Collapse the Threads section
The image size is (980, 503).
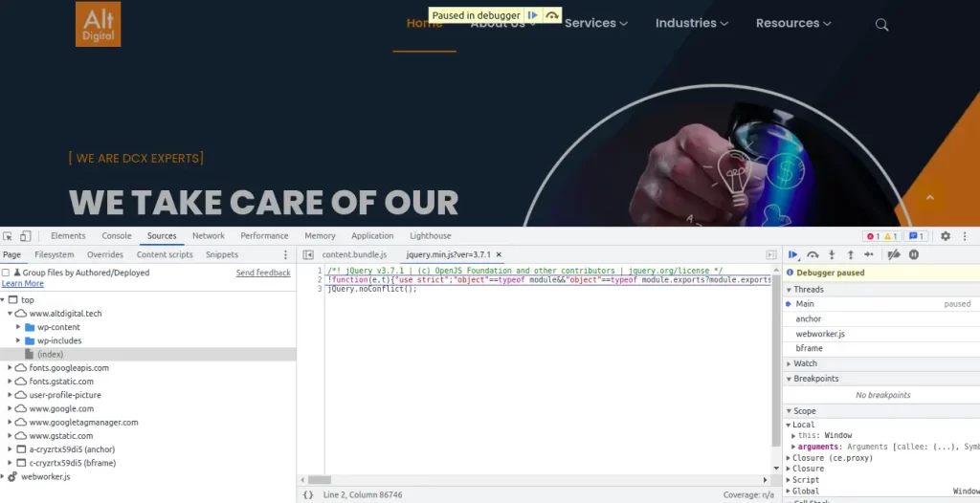click(789, 290)
